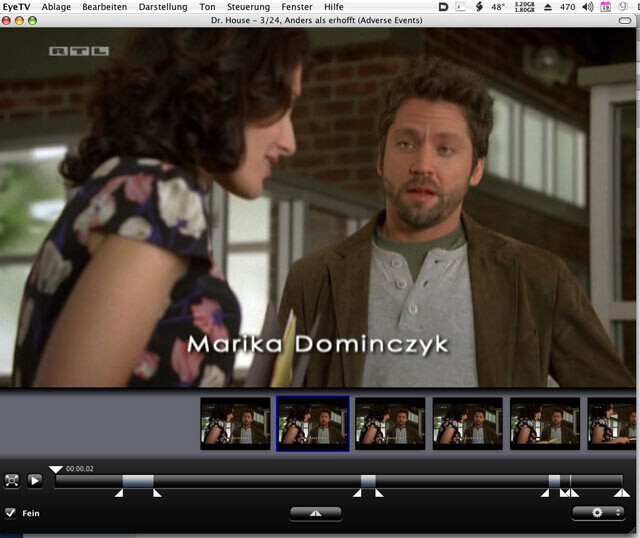Click the lightning bolt menu bar icon

pos(480,7)
